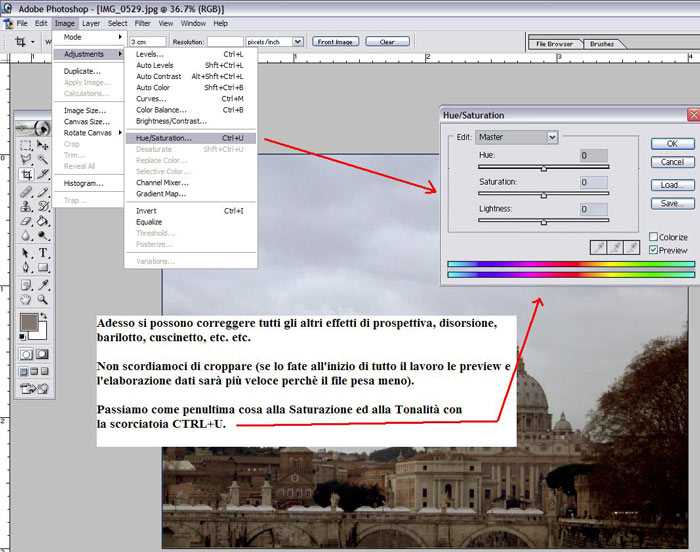Open the Mode submenu
Viewport: 700px width, 552px height.
(90, 37)
